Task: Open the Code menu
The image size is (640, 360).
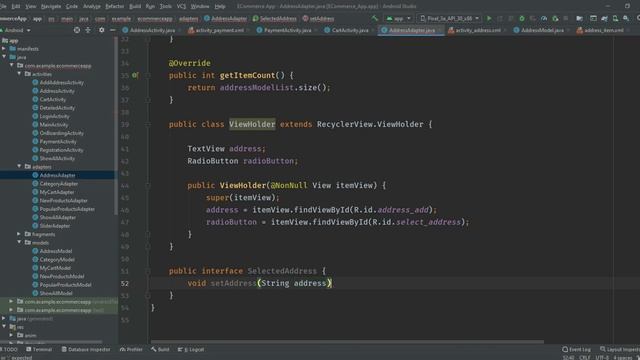Action: (x=72, y=6)
